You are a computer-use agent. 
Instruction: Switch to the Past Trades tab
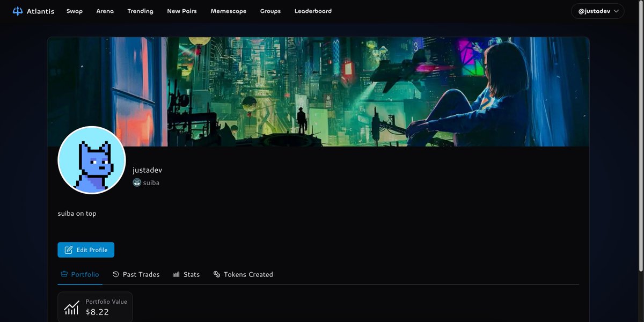pos(136,274)
